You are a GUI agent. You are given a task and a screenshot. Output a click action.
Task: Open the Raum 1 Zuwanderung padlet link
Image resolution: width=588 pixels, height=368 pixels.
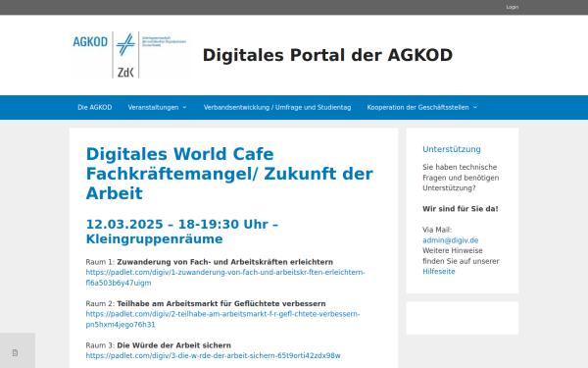(225, 278)
